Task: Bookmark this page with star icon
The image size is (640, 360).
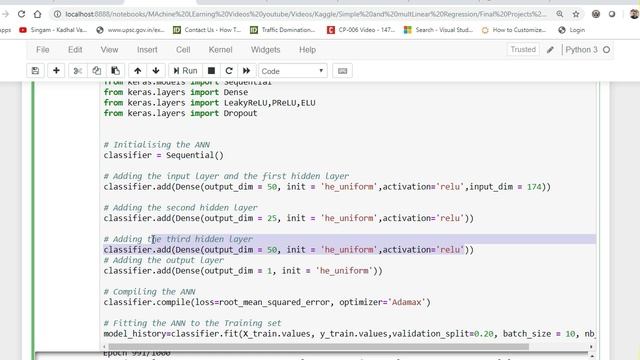Action: tap(576, 14)
